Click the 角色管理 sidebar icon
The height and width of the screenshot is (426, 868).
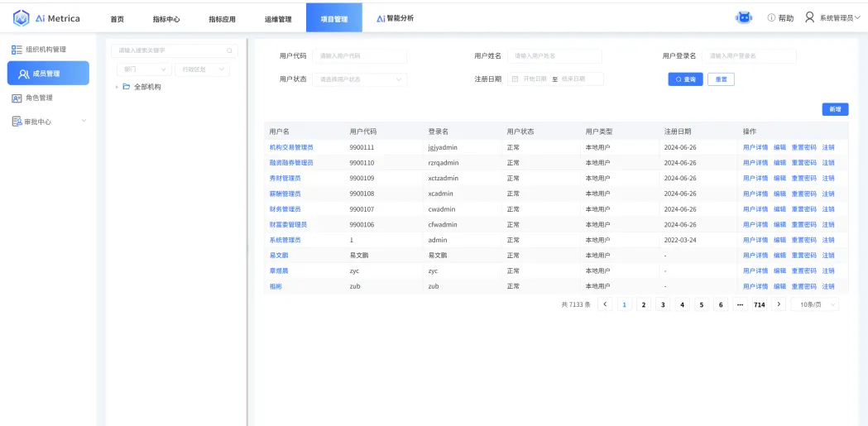click(x=17, y=98)
